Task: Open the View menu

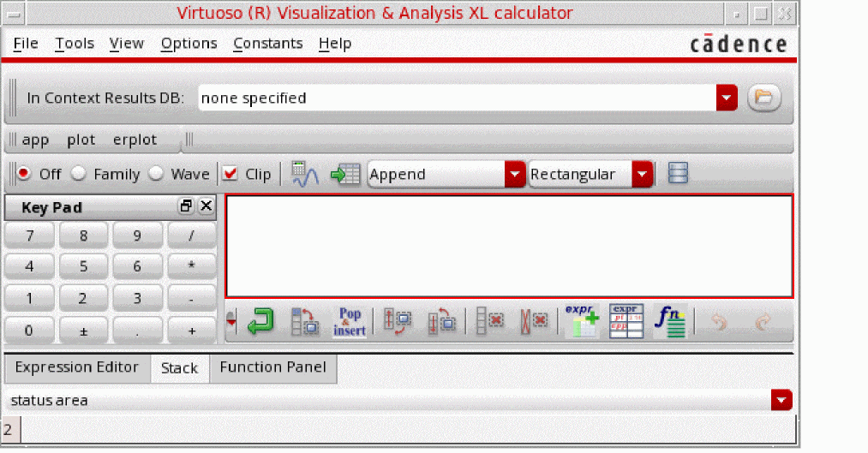Action: point(126,44)
